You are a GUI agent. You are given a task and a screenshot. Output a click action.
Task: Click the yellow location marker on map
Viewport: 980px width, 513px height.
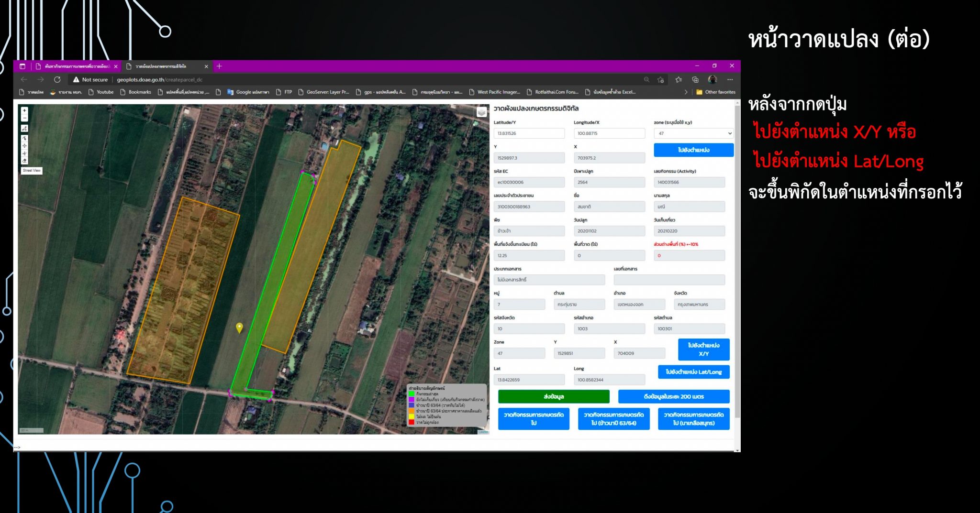(x=240, y=327)
